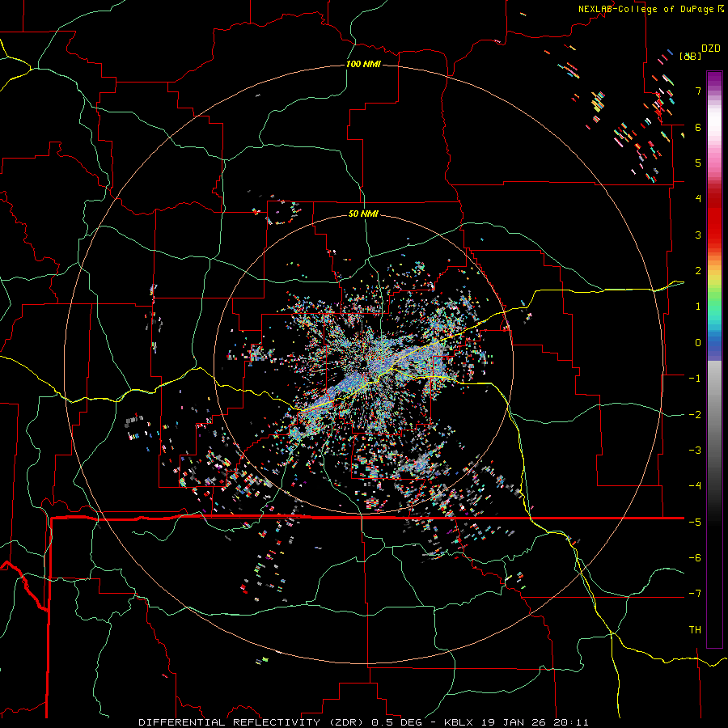Click the -3 value on the dB scale
The width and height of the screenshot is (728, 728).
tap(695, 451)
